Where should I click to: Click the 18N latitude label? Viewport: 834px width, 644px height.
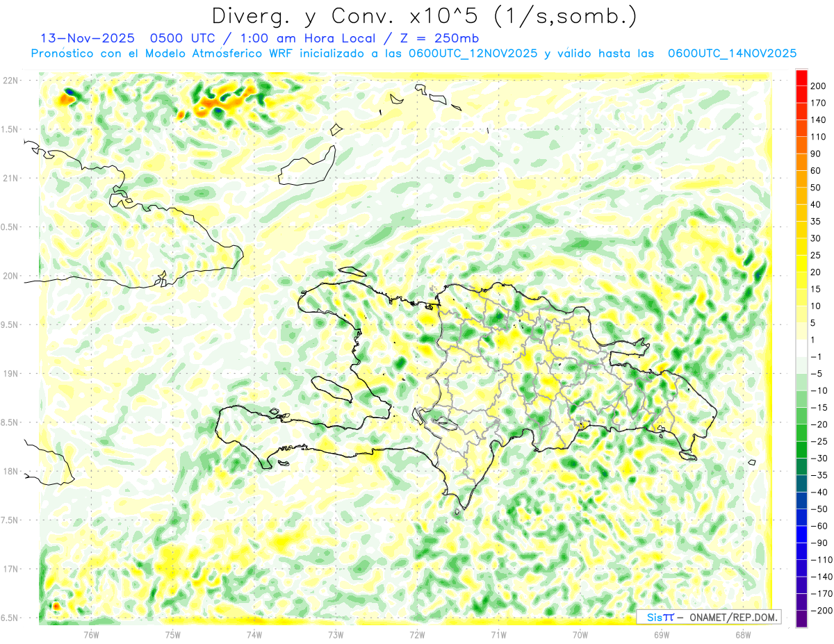click(10, 471)
